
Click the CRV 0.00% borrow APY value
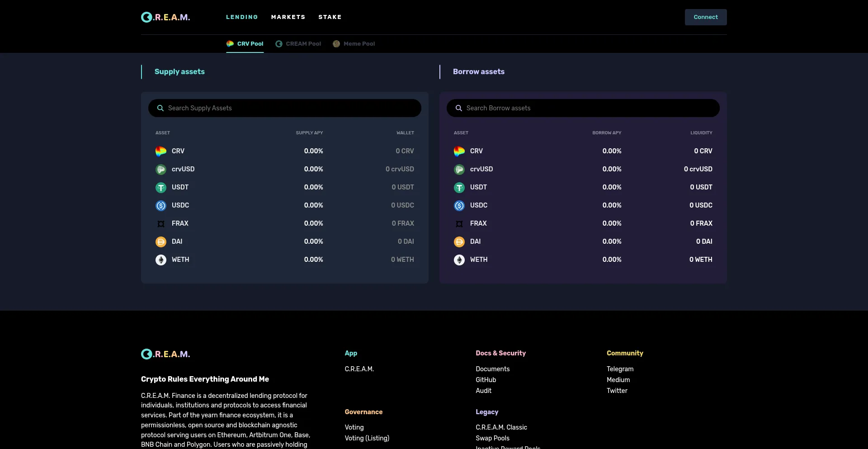click(x=612, y=151)
